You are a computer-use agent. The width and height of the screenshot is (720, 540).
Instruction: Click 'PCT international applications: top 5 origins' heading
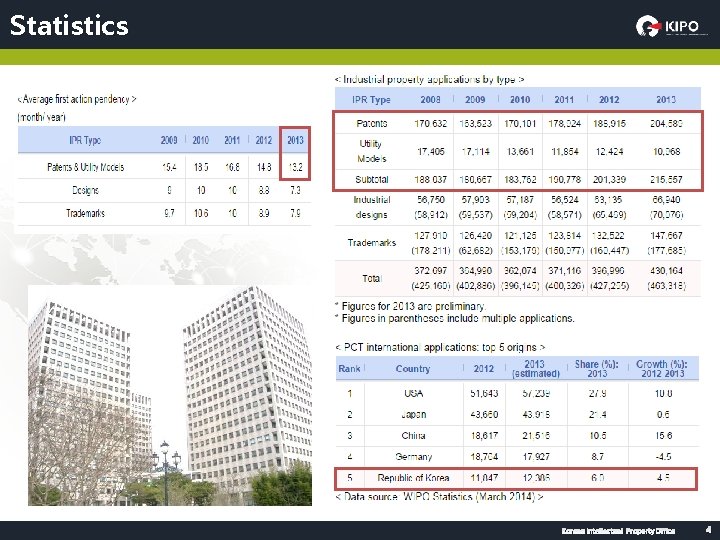(x=440, y=347)
